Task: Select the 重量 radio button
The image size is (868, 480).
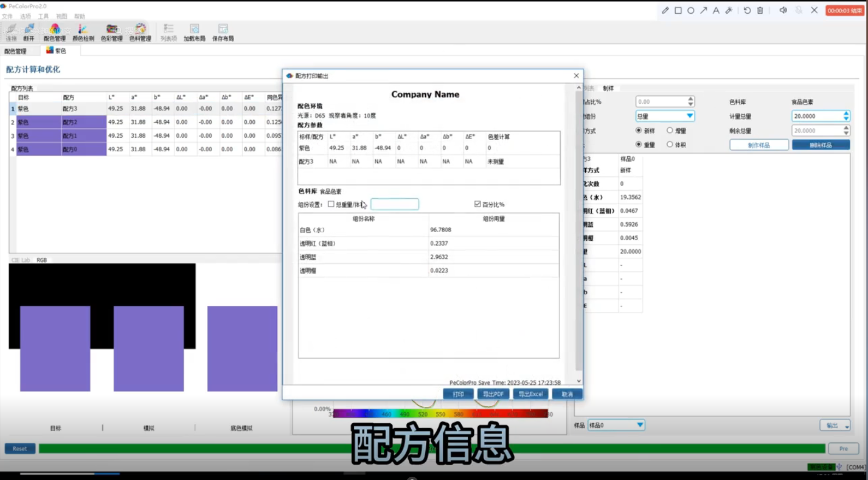Action: pyautogui.click(x=638, y=145)
